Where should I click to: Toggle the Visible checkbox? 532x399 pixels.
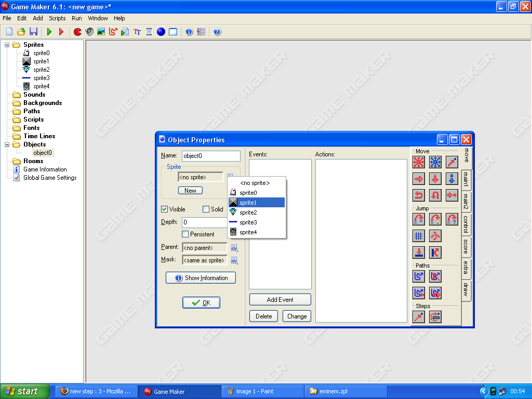coord(165,209)
